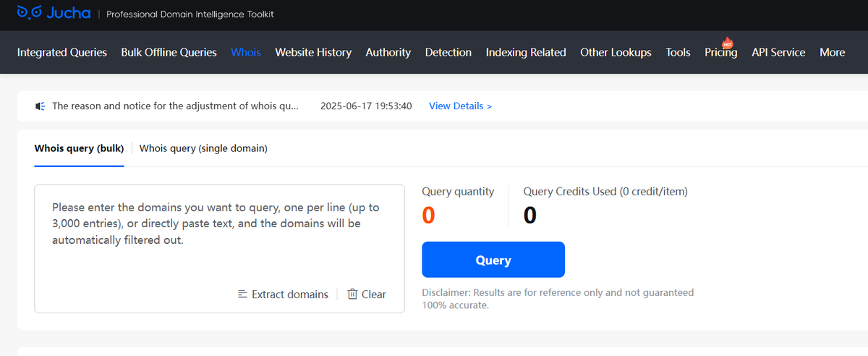Screen dimensions: 868x356
Task: Select the Disclaimer text below Query
Action: pyautogui.click(x=558, y=299)
